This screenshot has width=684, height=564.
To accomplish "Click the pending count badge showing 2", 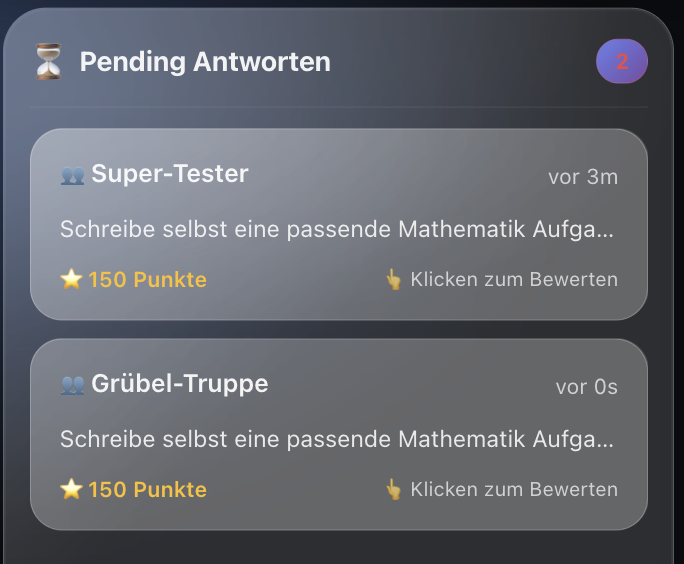I will click(x=622, y=62).
